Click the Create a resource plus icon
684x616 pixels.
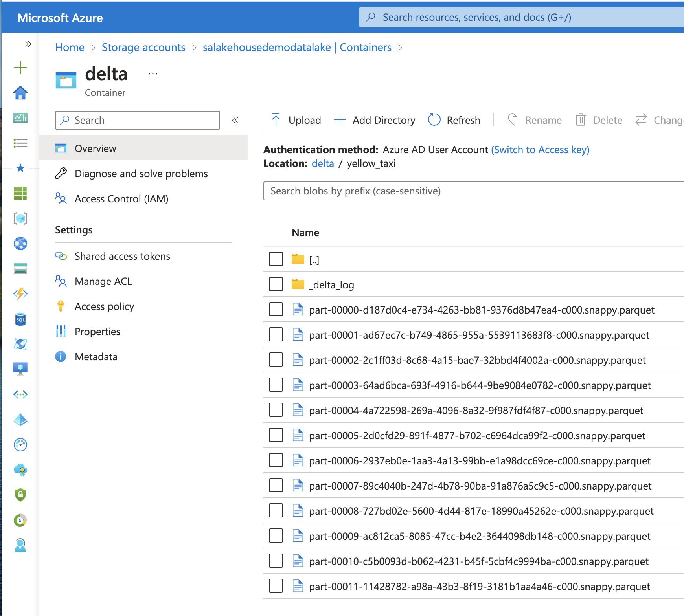coord(20,68)
